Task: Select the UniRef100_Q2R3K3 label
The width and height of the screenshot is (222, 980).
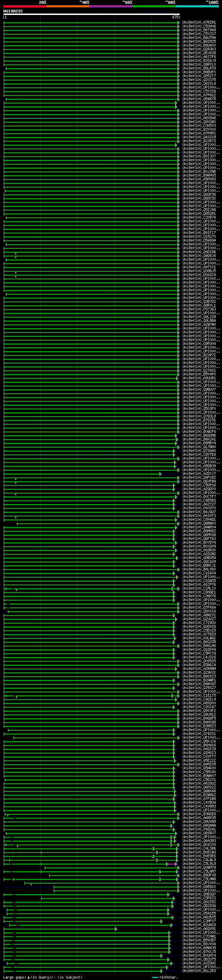Action: 199,49
